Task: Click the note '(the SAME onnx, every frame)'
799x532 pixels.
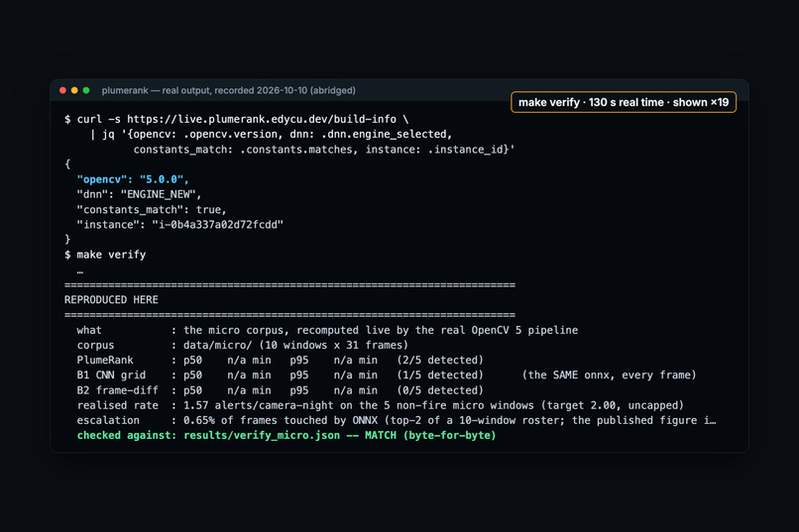Action: pyautogui.click(x=609, y=375)
